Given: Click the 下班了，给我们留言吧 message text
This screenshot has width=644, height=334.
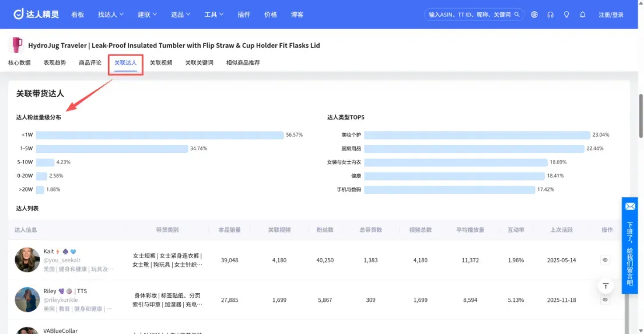Looking at the screenshot, I should pos(630,254).
